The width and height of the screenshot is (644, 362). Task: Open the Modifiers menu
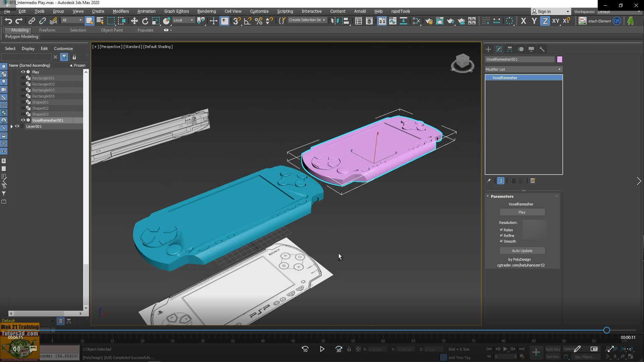121,11
